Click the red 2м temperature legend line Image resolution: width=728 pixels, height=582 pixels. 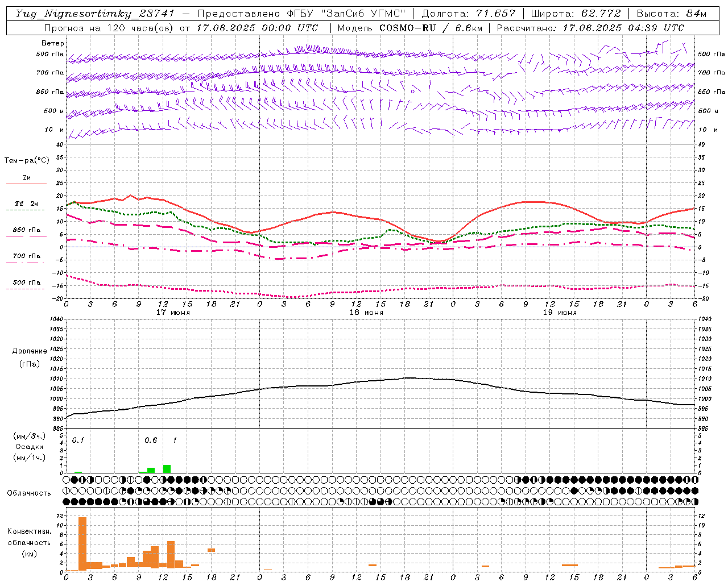pos(26,184)
